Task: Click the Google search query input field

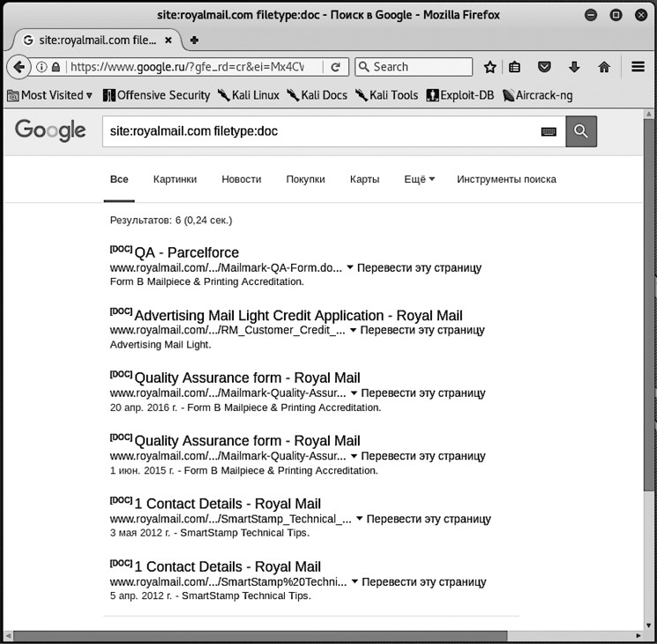Action: 322,131
